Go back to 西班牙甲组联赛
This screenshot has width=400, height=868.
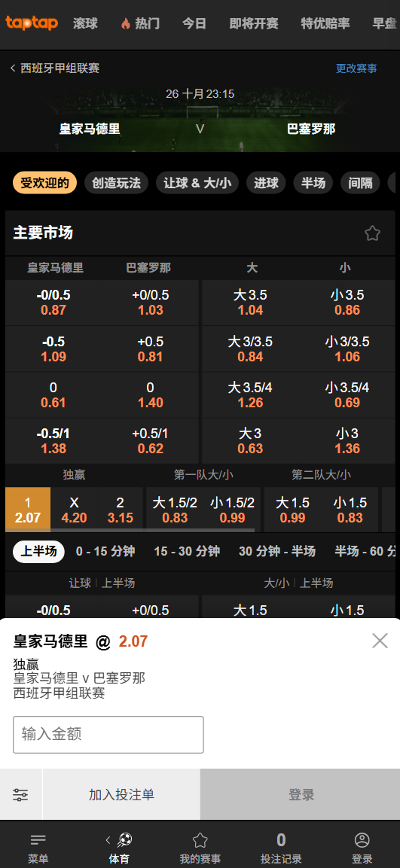click(55, 68)
